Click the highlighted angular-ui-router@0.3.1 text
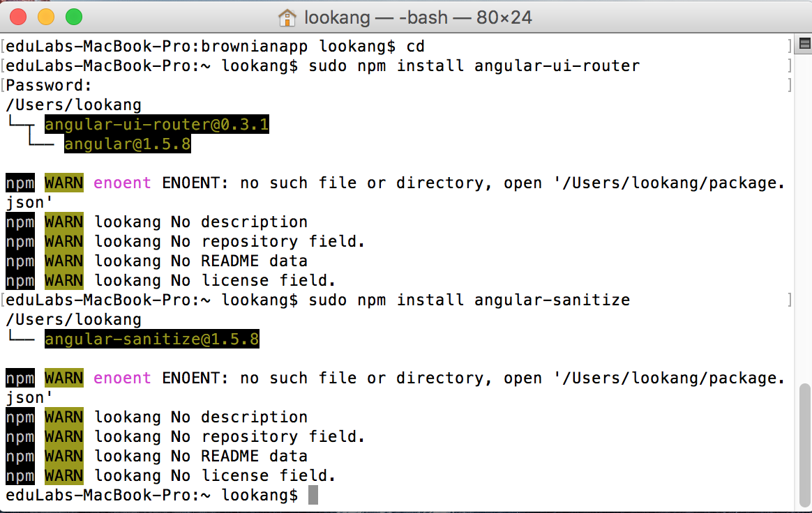 coord(156,125)
